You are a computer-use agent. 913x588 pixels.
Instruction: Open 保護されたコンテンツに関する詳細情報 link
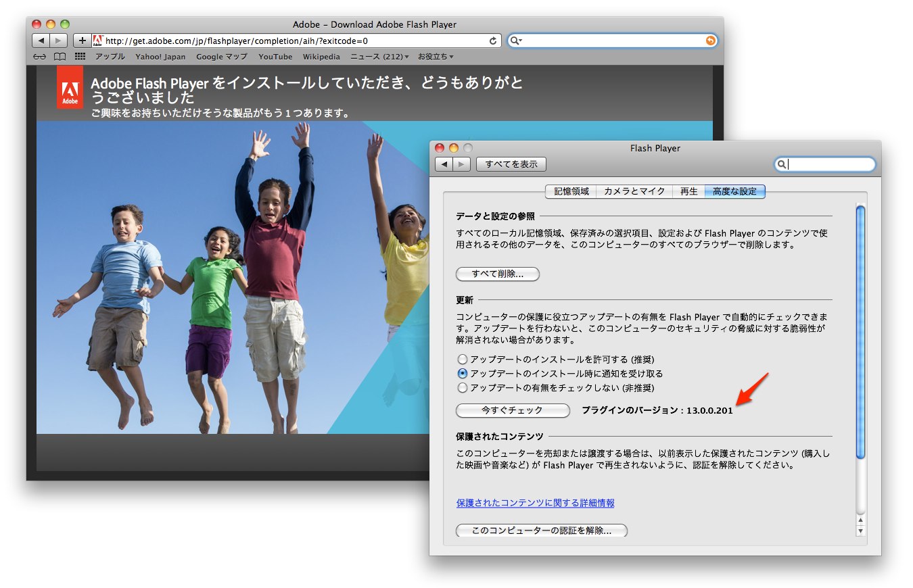click(x=536, y=504)
